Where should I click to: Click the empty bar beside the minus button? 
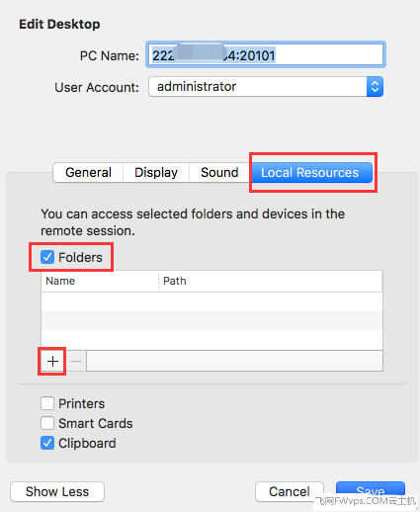234,362
